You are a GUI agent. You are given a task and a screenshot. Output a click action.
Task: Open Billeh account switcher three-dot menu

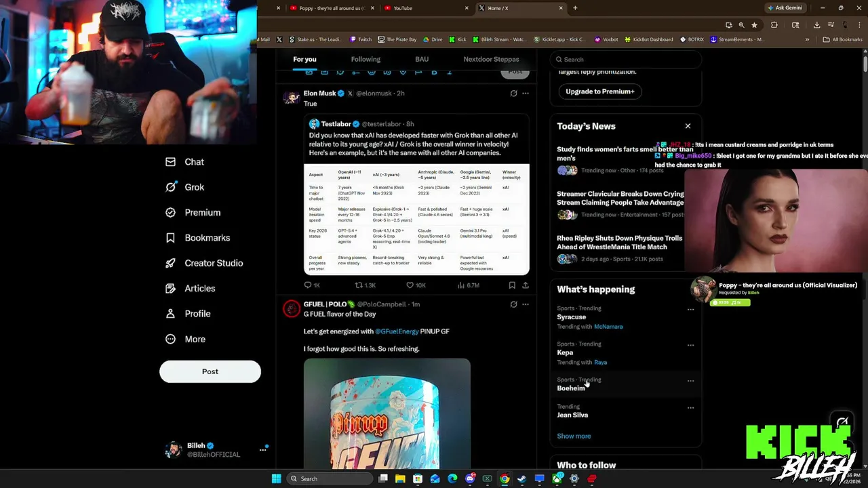[x=262, y=450]
